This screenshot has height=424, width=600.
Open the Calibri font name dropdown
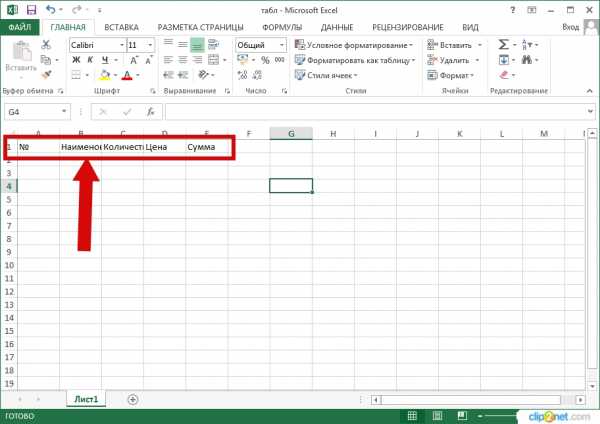pyautogui.click(x=121, y=45)
